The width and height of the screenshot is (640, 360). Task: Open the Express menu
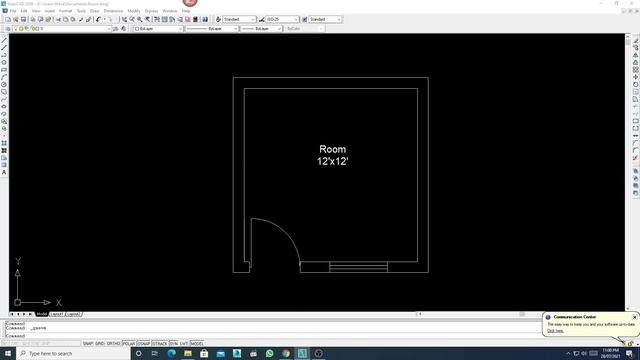coord(151,11)
